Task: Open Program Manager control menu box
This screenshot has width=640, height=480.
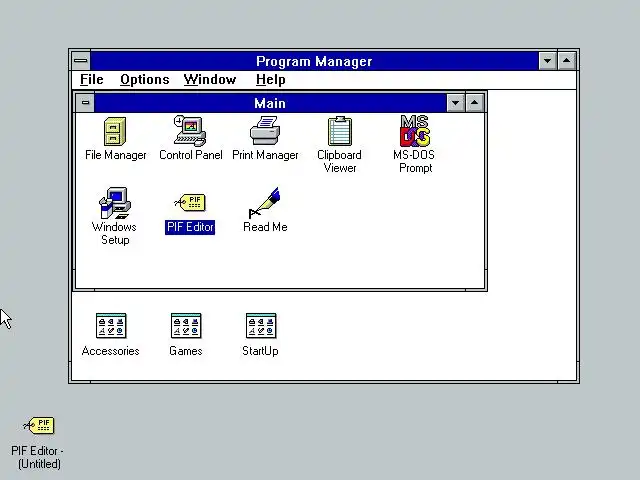Action: pos(81,61)
